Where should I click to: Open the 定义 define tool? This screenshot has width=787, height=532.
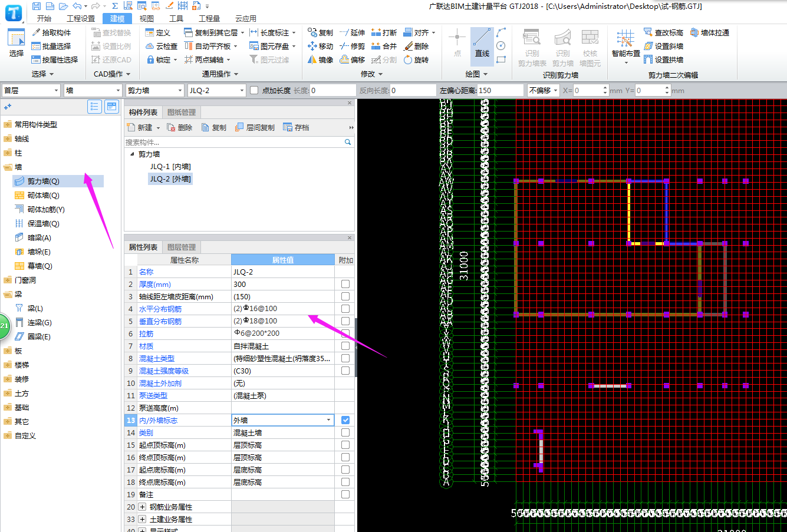pos(157,32)
